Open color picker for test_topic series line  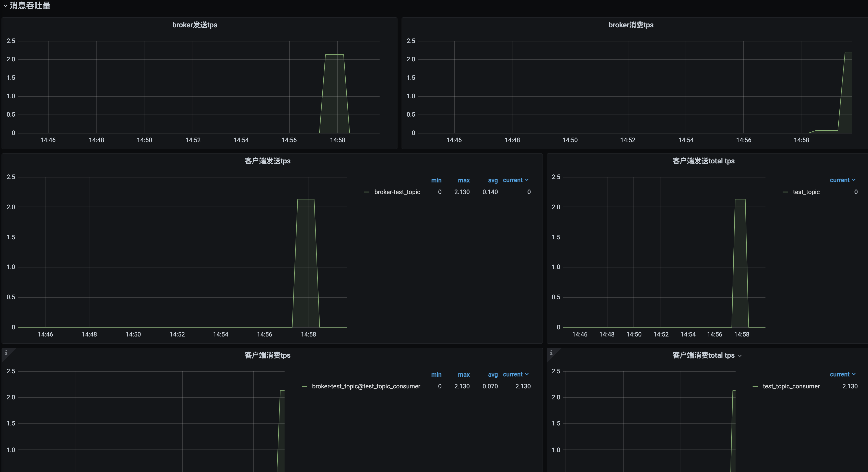point(785,192)
